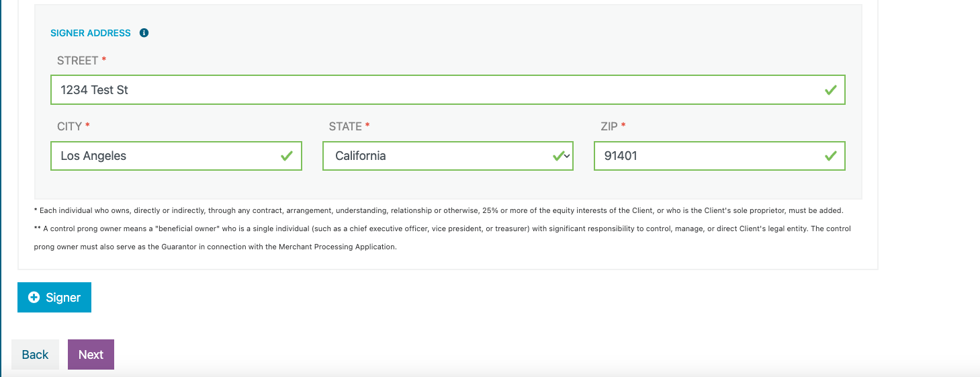Focus the City field with Los Angeles

[176, 156]
